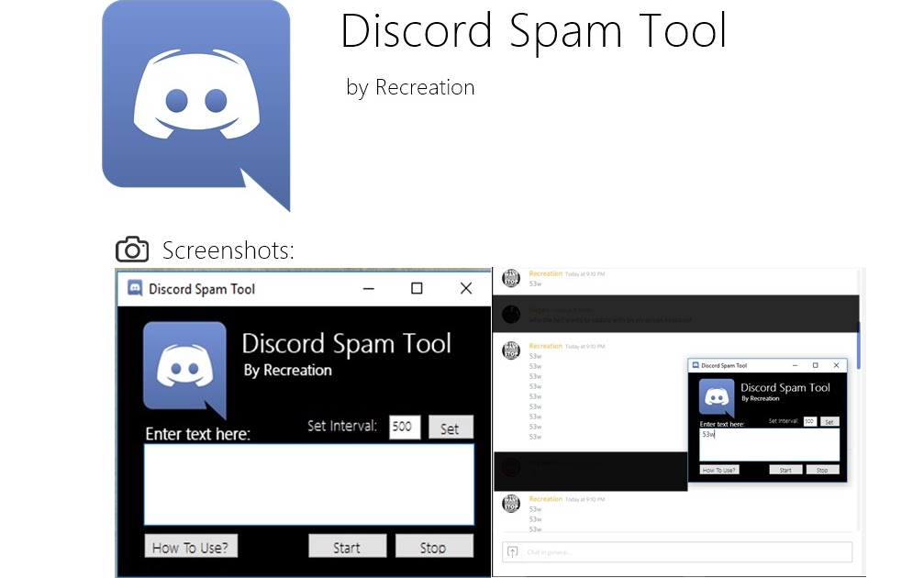Click the 'By Recreation' text in the first screenshot's window

point(287,371)
